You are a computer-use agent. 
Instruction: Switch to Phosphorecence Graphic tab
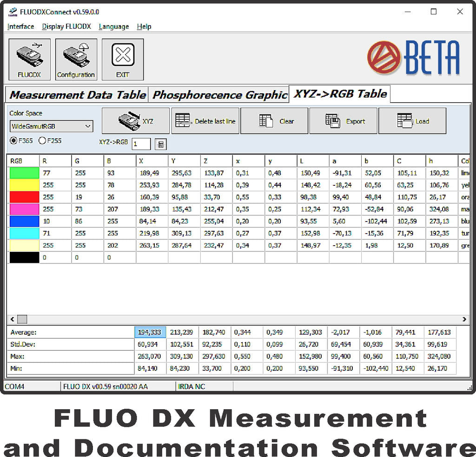(x=219, y=95)
